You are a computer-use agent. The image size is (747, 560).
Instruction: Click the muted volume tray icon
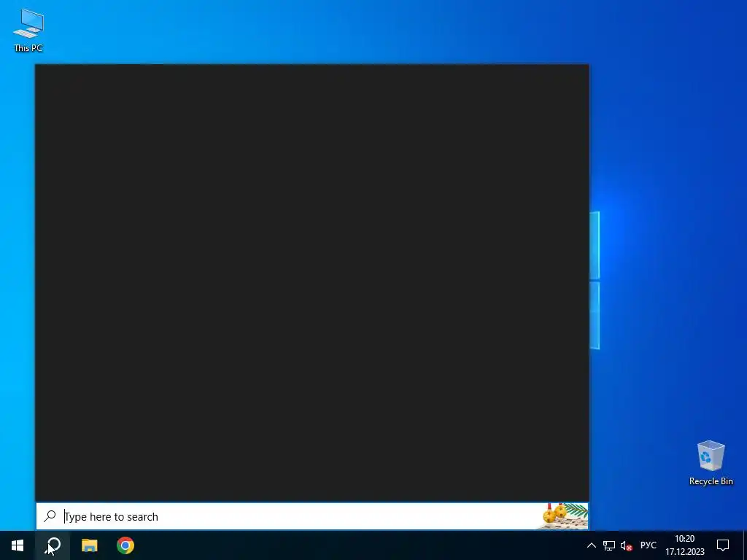click(x=627, y=545)
